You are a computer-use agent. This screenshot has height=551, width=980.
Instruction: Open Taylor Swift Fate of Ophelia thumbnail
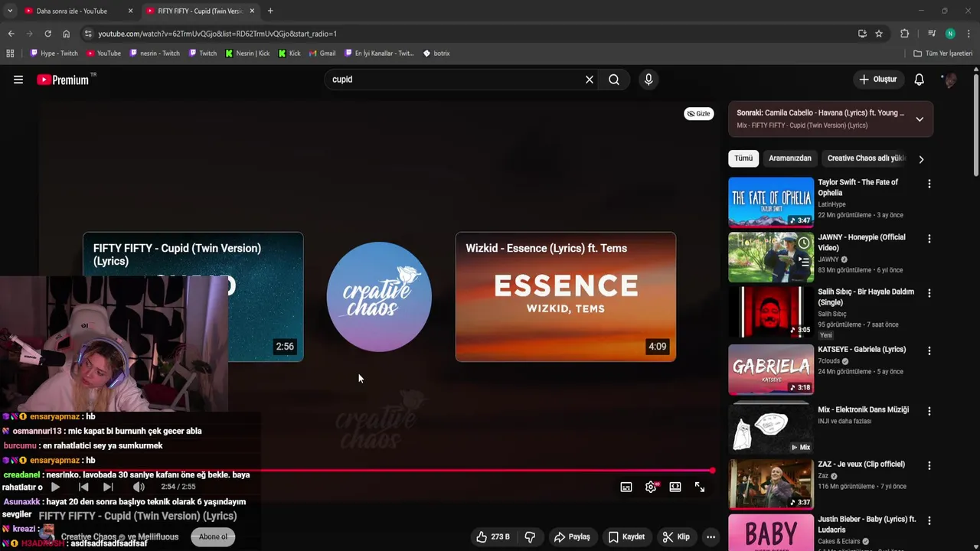pos(771,202)
